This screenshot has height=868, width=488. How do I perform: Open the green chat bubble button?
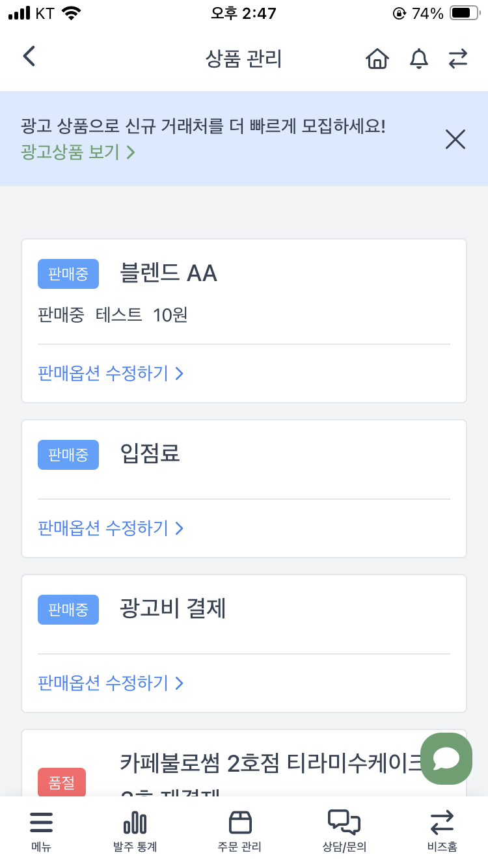446,759
